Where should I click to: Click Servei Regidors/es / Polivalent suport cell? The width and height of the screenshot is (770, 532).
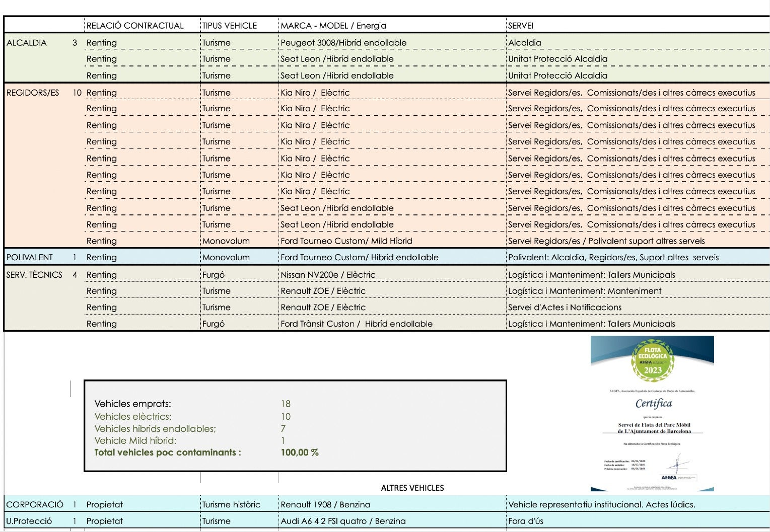coord(606,241)
